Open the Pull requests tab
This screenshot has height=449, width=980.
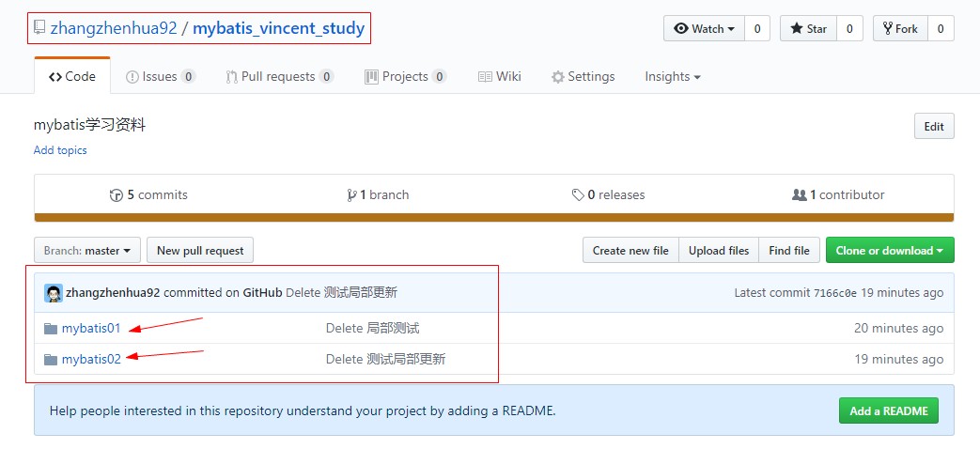click(x=279, y=76)
